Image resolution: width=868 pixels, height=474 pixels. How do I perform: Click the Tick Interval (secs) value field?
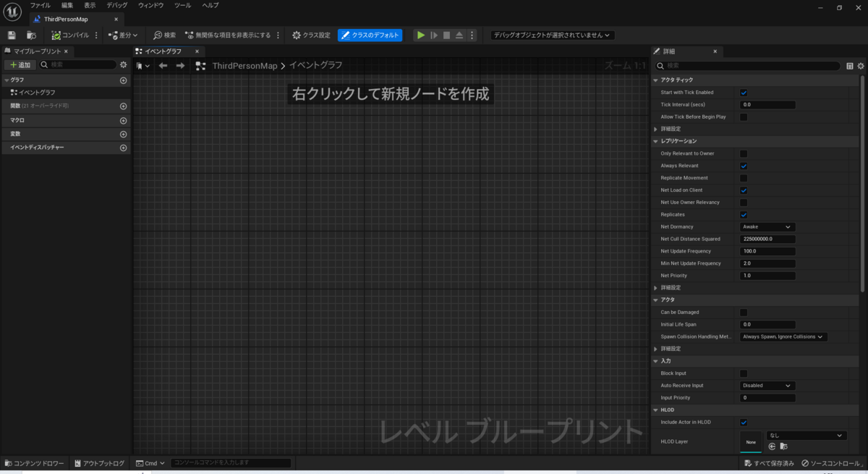coord(767,105)
